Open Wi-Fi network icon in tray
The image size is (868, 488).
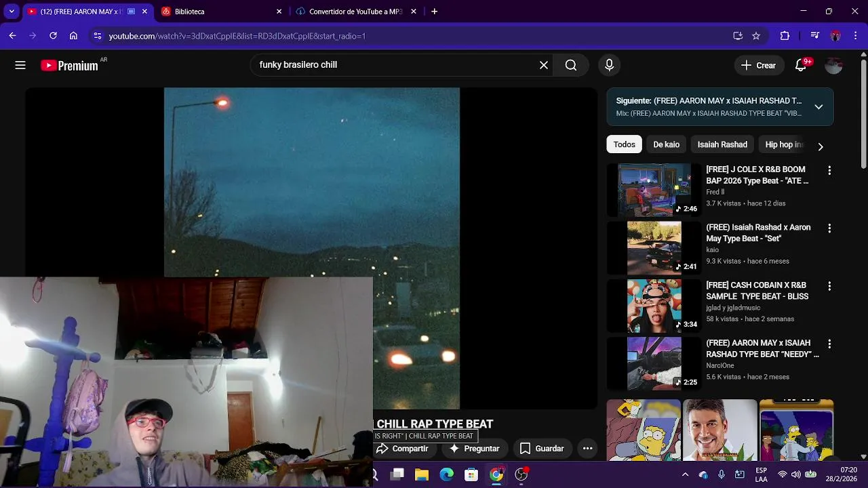(783, 474)
